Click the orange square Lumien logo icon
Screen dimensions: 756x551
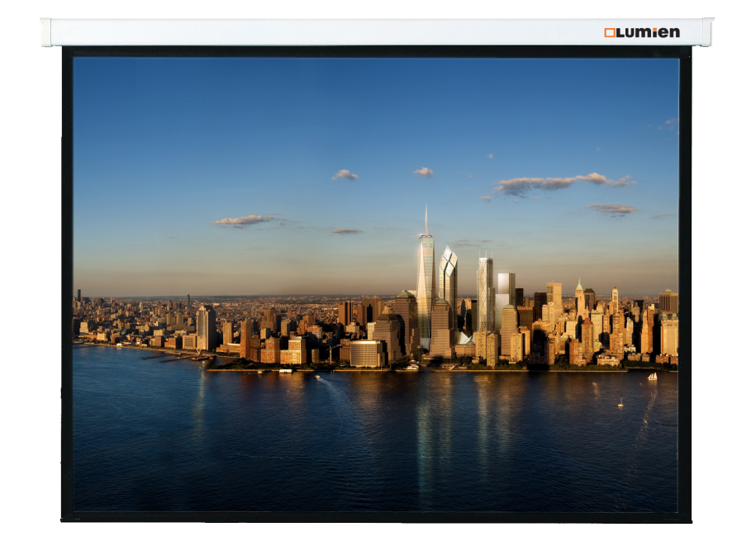point(610,32)
